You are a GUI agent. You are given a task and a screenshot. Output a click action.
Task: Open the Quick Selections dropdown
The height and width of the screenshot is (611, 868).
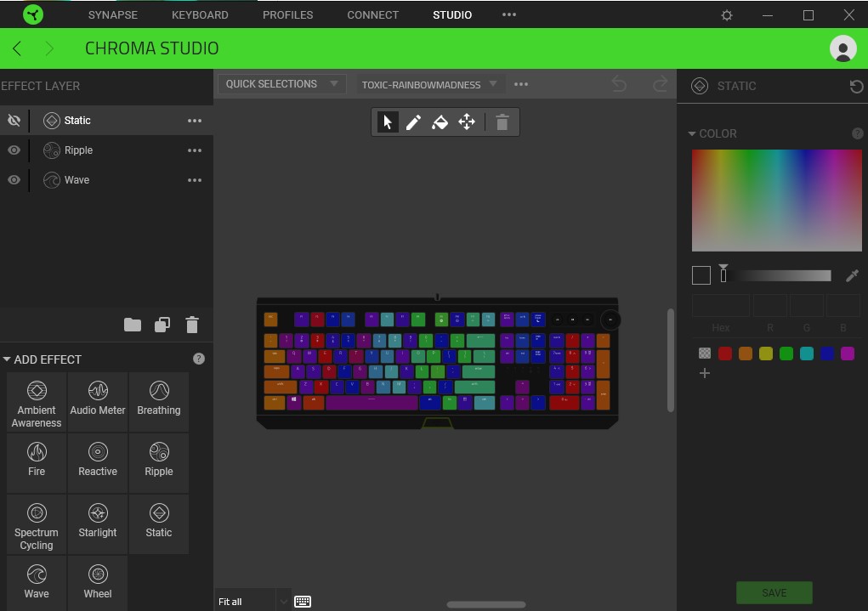click(x=281, y=84)
